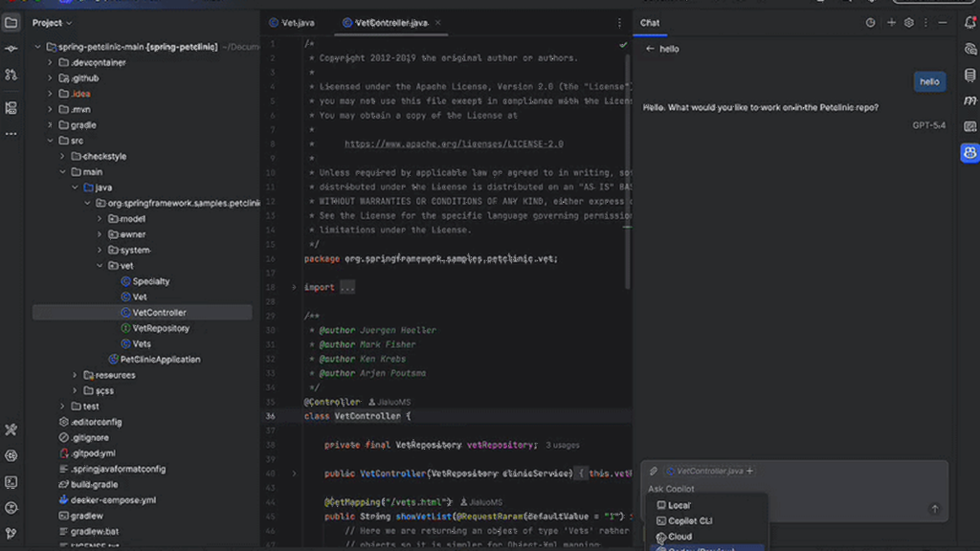Viewport: 980px width, 551px height.
Task: Choose Local from the session dropdown
Action: pyautogui.click(x=706, y=505)
